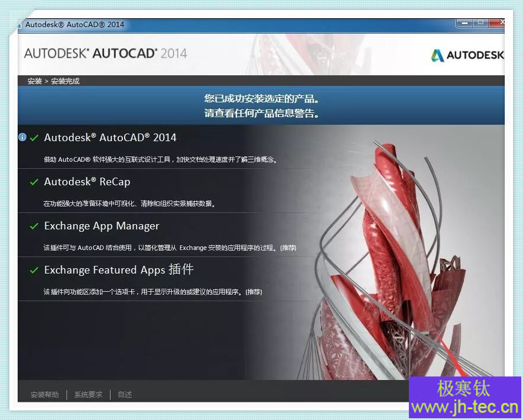Click the green checkmark beside Exchange App Manager
The image size is (523, 420).
point(34,226)
